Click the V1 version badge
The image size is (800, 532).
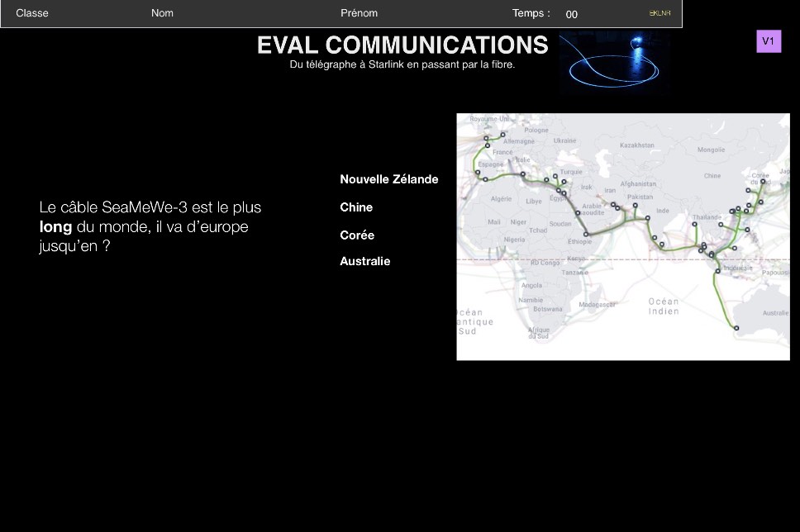(769, 41)
